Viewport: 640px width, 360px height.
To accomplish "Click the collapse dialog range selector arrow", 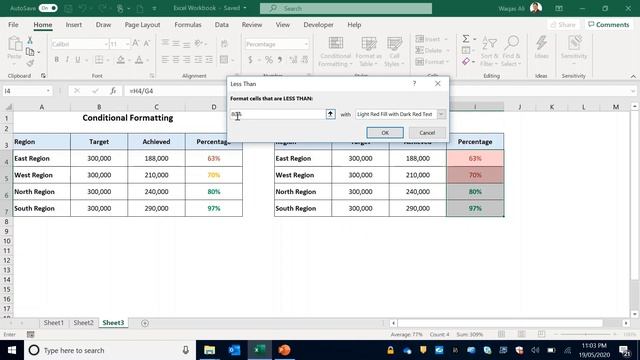I will 330,114.
